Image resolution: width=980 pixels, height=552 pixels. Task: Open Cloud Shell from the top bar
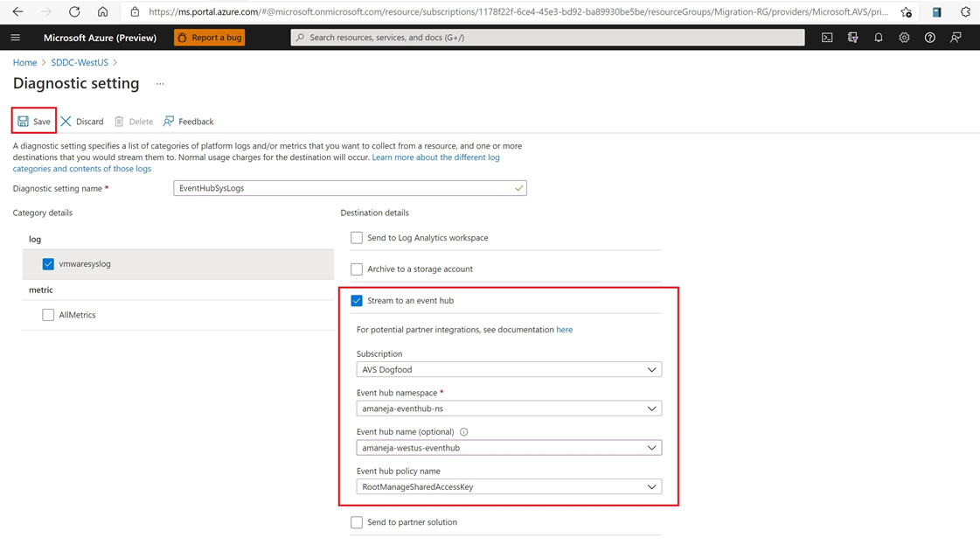(827, 38)
